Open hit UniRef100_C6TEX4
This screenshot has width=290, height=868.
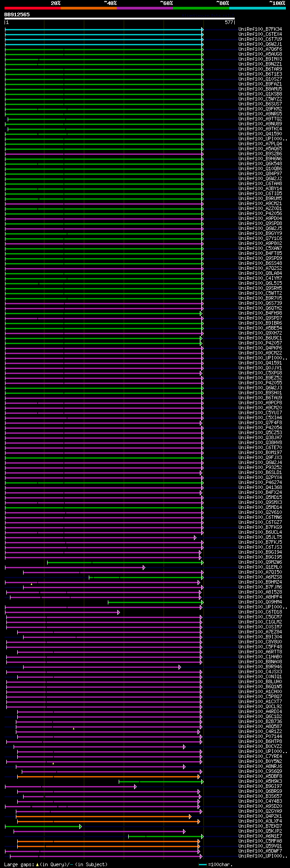coord(260,34)
